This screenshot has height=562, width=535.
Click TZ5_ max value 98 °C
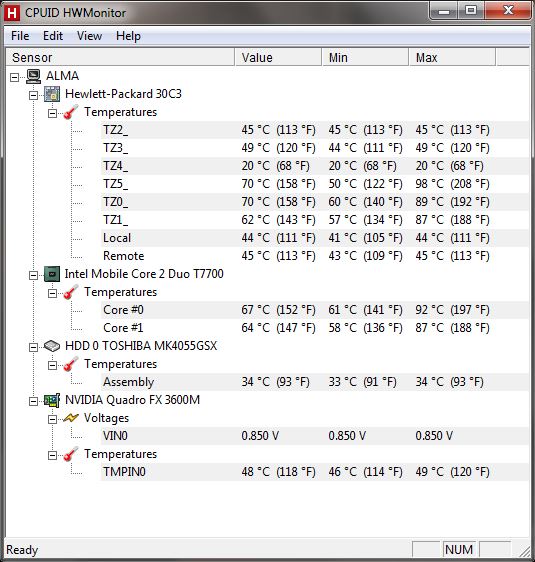tap(452, 184)
